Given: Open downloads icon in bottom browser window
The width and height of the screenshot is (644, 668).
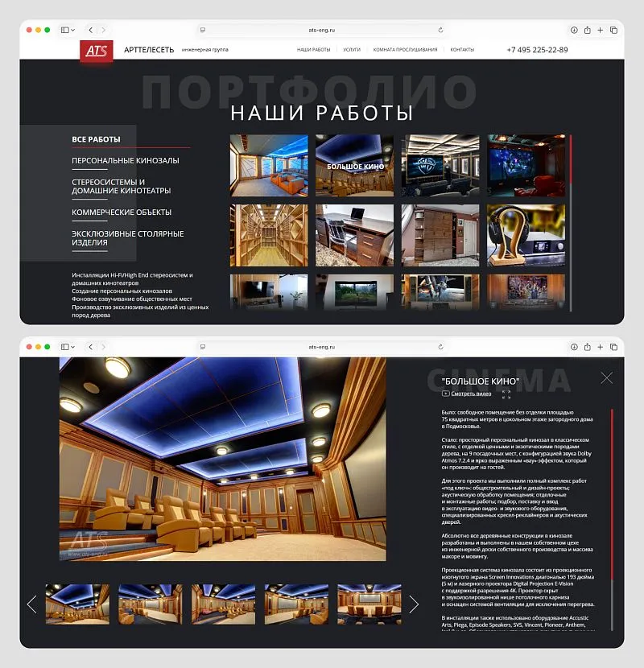Looking at the screenshot, I should (574, 347).
